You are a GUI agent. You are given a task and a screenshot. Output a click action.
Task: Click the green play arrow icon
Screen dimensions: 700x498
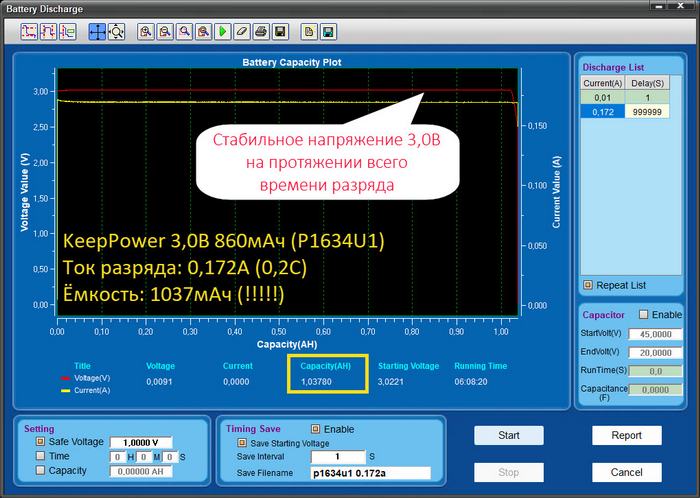[223, 32]
